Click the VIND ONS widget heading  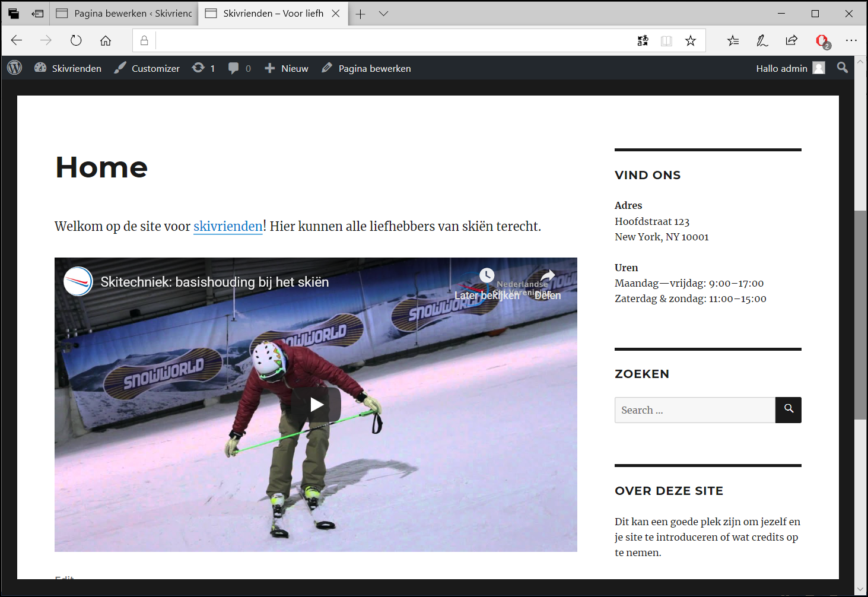click(647, 175)
